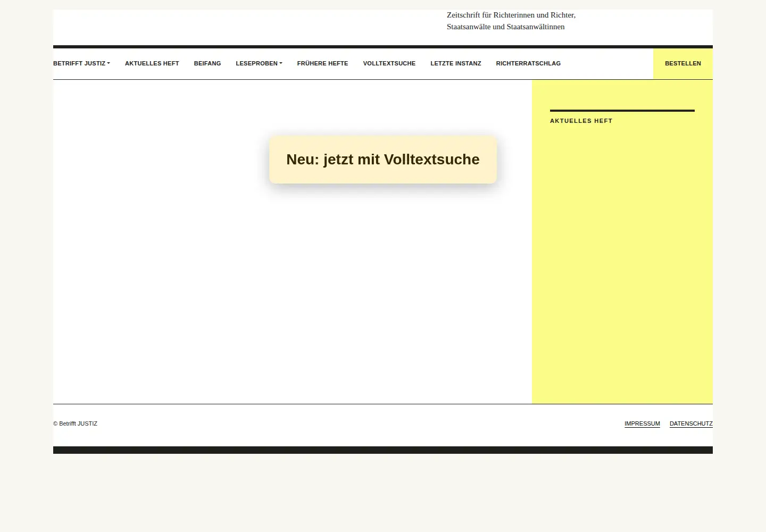Viewport: 766px width, 532px height.
Task: Click the '© Betrifft JUSTIZ' copyright text
Action: click(76, 424)
